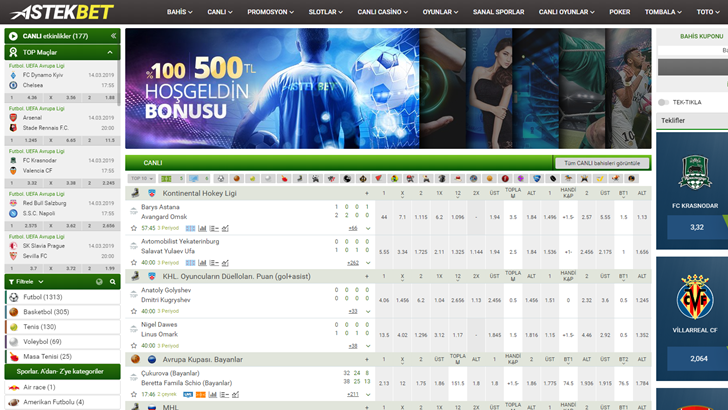728x410 pixels.
Task: Favorite the Nigel Dawes duel star
Action: (x=134, y=345)
